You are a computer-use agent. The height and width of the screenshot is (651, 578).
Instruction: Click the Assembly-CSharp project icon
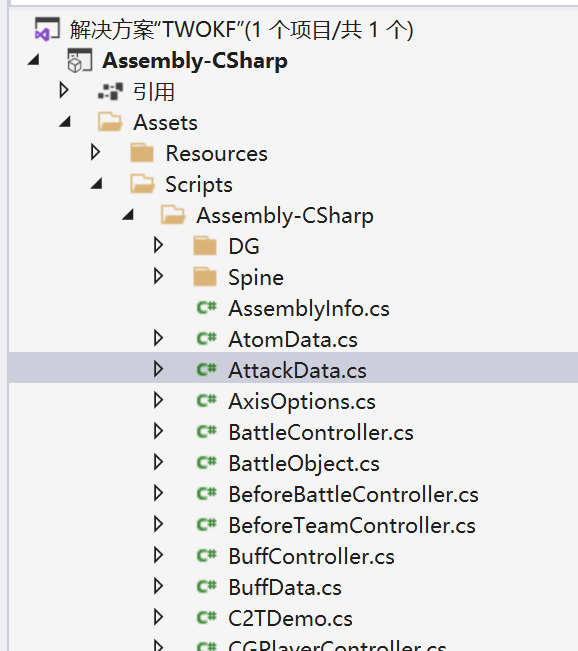pos(79,60)
